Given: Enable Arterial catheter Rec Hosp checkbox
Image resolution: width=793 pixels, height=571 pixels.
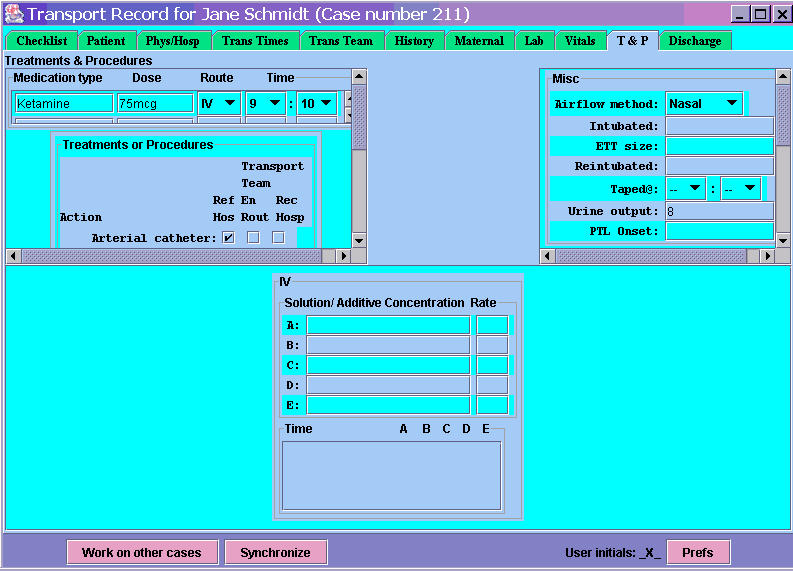Looking at the screenshot, I should coord(278,238).
